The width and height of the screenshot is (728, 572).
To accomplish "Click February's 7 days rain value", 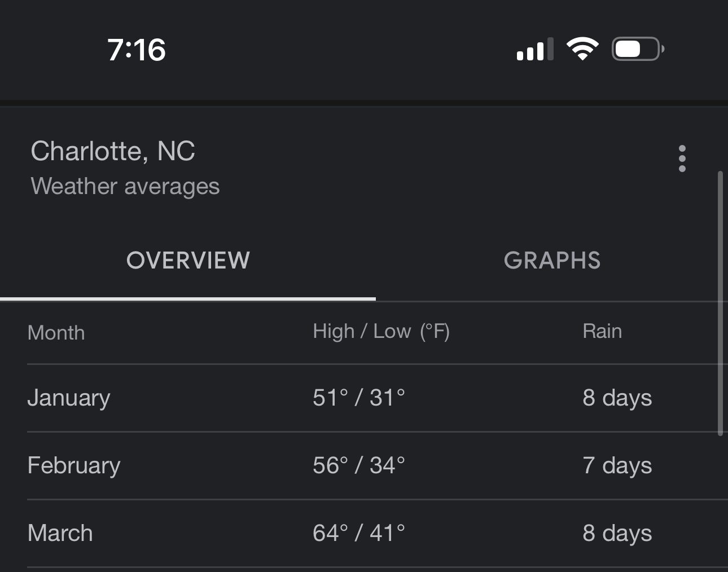I will pos(617,466).
